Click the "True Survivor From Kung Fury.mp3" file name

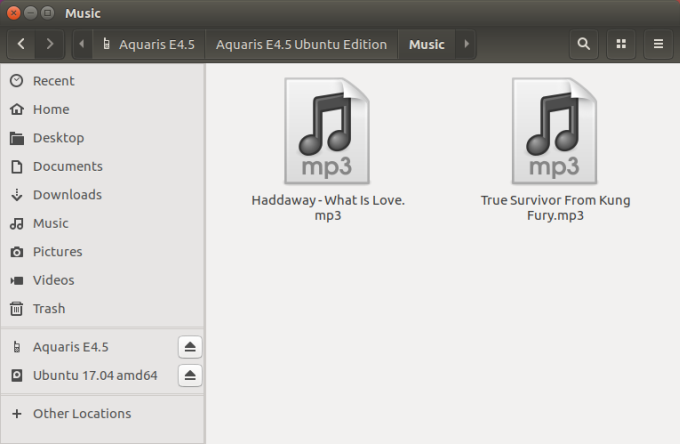tap(555, 208)
